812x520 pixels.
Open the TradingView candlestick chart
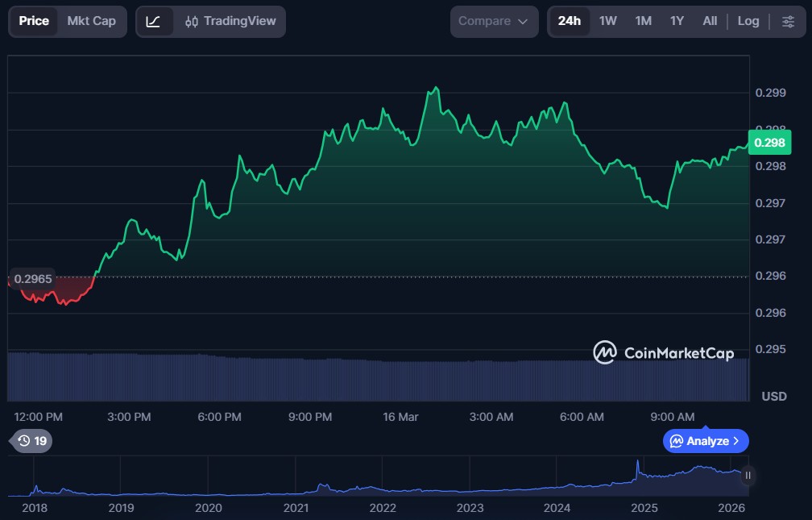coord(230,21)
